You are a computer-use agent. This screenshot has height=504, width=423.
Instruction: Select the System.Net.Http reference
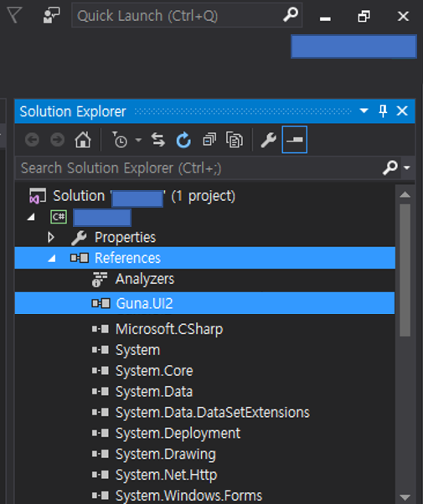167,475
